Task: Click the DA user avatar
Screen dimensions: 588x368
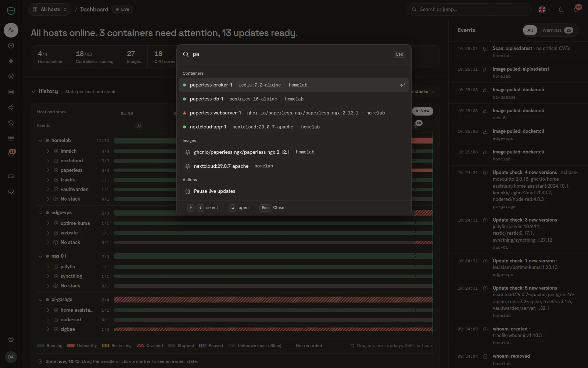Action: 11,357
